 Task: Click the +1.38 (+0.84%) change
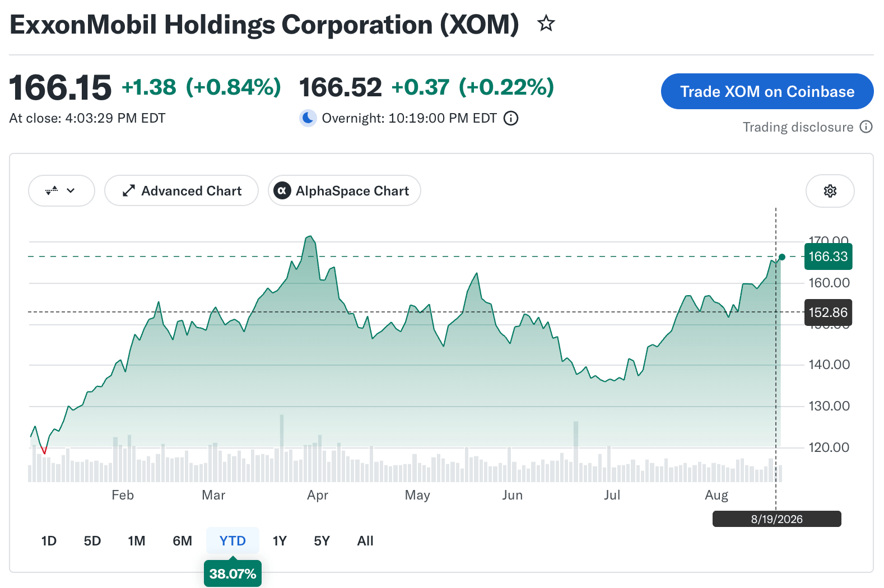tap(202, 87)
